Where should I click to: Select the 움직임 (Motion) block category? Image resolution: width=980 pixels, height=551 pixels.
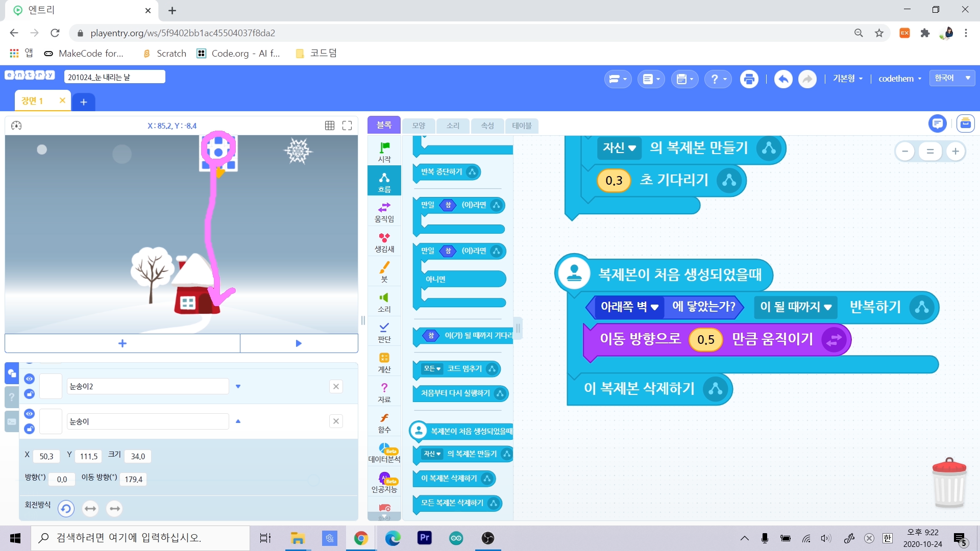pos(384,212)
